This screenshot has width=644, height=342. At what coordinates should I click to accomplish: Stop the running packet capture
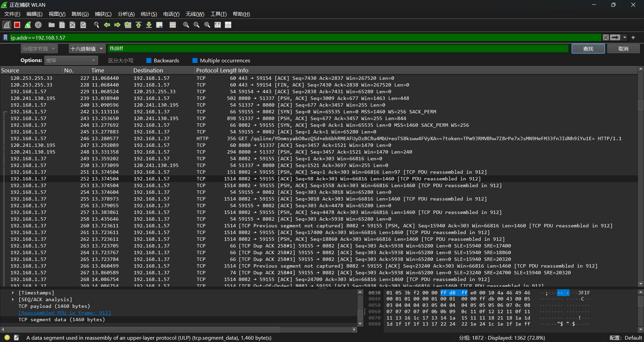(x=17, y=25)
